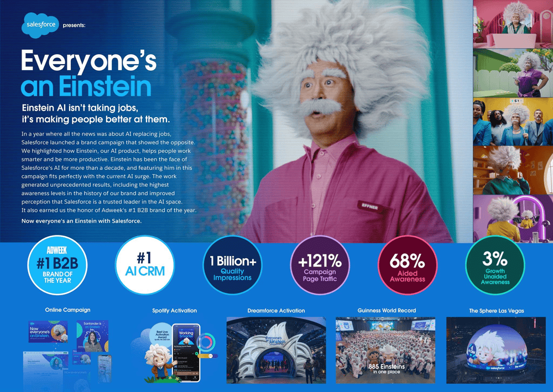Open the Dreamforce Activation arch photo
The width and height of the screenshot is (553, 392).
pyautogui.click(x=276, y=350)
